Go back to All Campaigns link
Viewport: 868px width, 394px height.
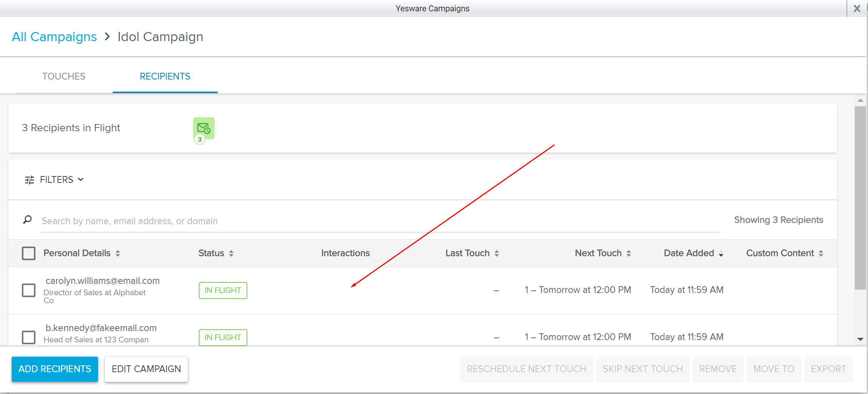click(54, 37)
